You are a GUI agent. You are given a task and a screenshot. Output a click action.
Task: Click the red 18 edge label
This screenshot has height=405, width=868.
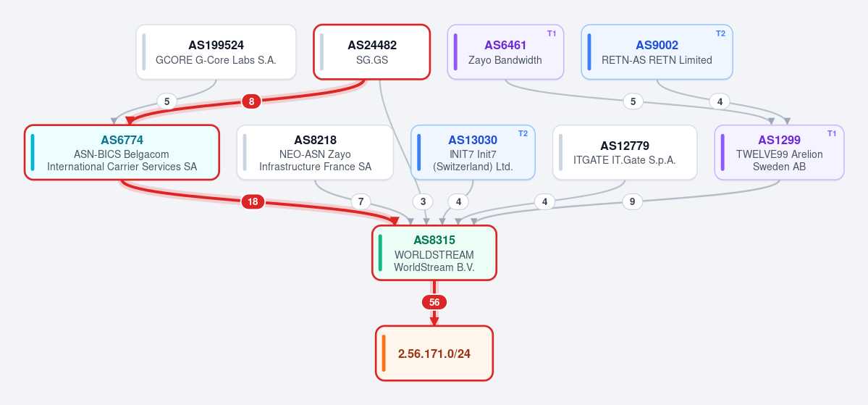tap(253, 201)
